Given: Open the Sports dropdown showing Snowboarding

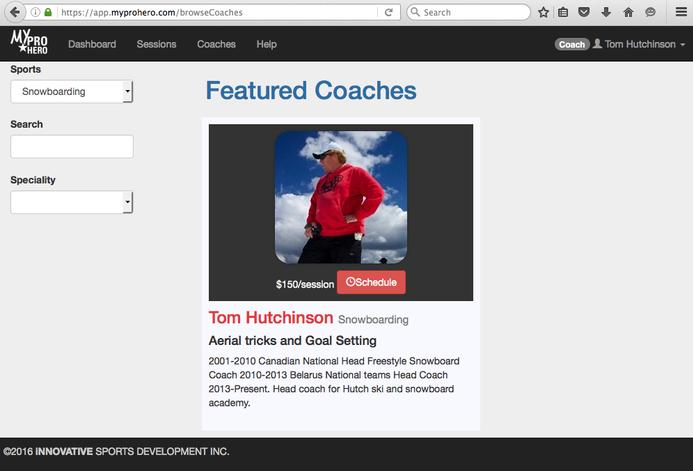Looking at the screenshot, I should coord(72,91).
